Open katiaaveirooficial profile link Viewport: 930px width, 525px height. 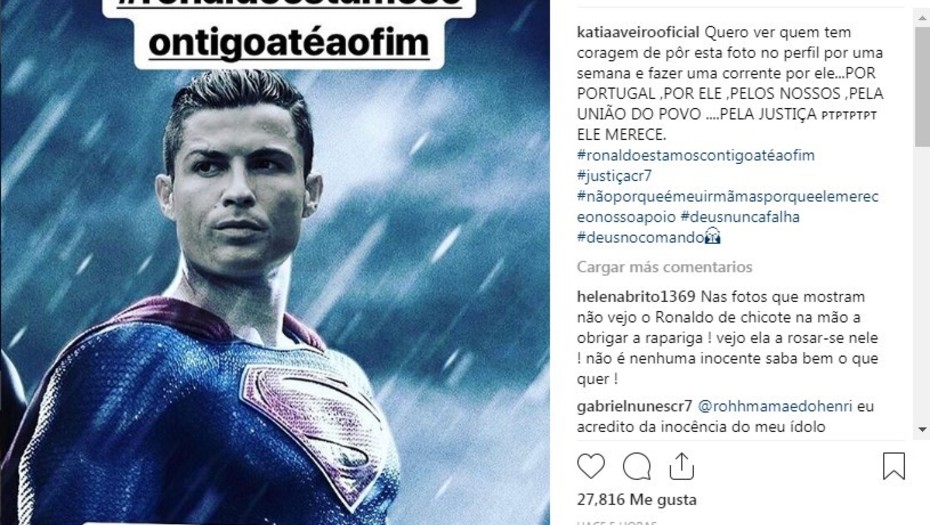click(x=638, y=32)
